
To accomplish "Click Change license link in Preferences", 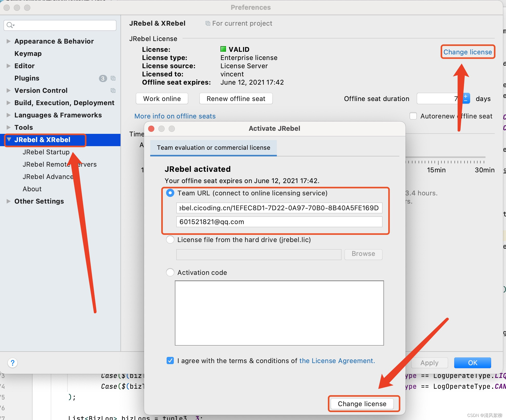I will [x=468, y=52].
